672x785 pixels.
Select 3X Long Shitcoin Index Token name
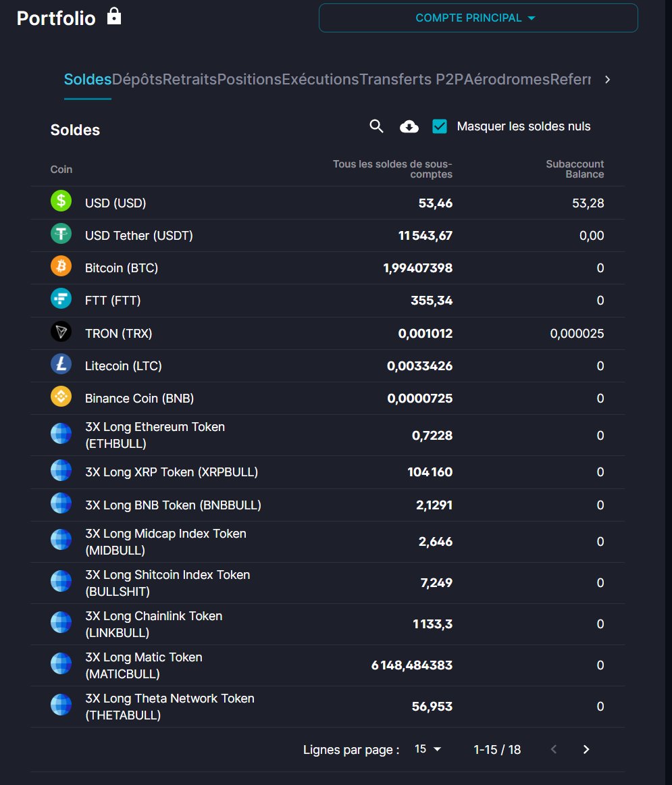(x=167, y=583)
